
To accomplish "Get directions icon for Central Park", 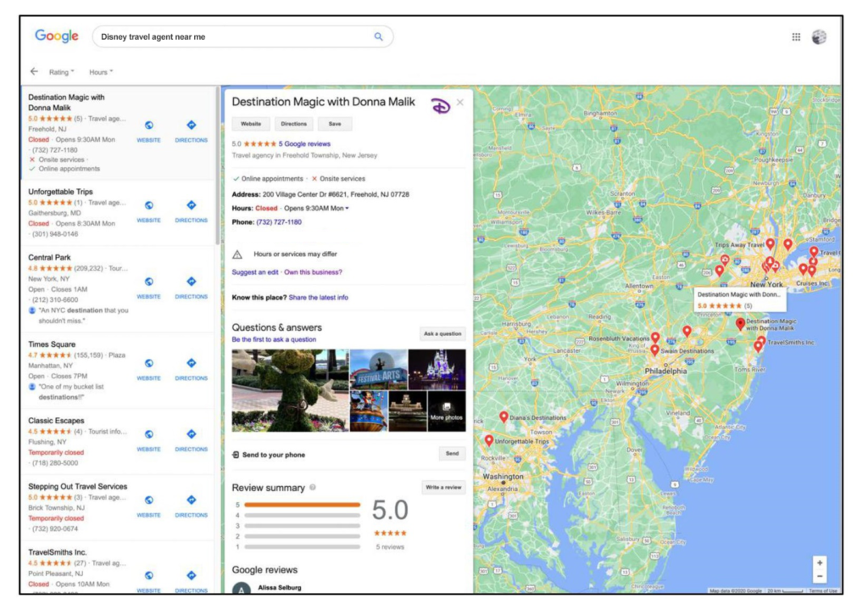I will [x=191, y=282].
